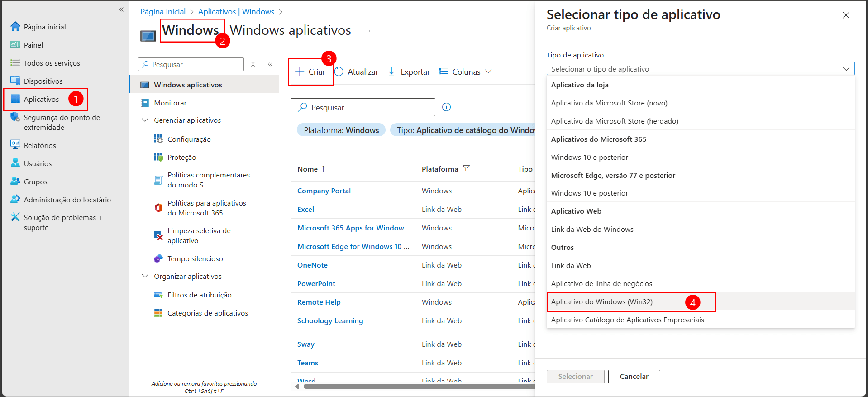Collapse the resource menu with double chevron
Image resolution: width=868 pixels, height=397 pixels.
[270, 64]
